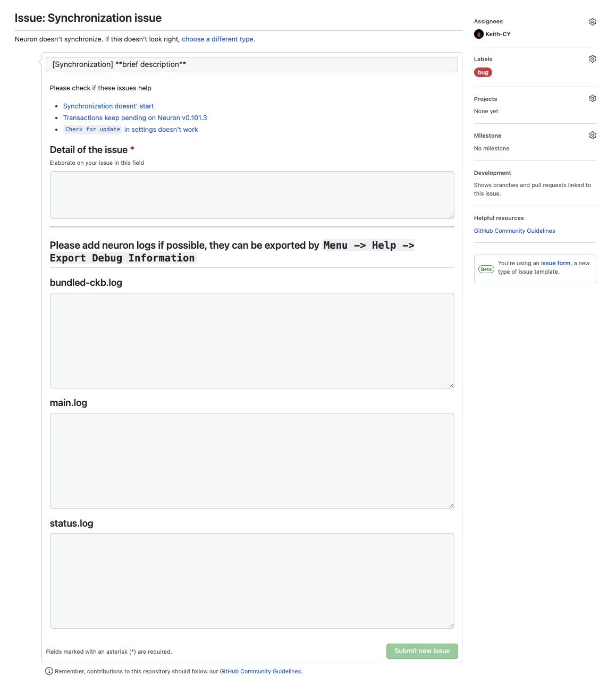Open the Projects gear settings
This screenshot has width=616, height=693.
592,99
